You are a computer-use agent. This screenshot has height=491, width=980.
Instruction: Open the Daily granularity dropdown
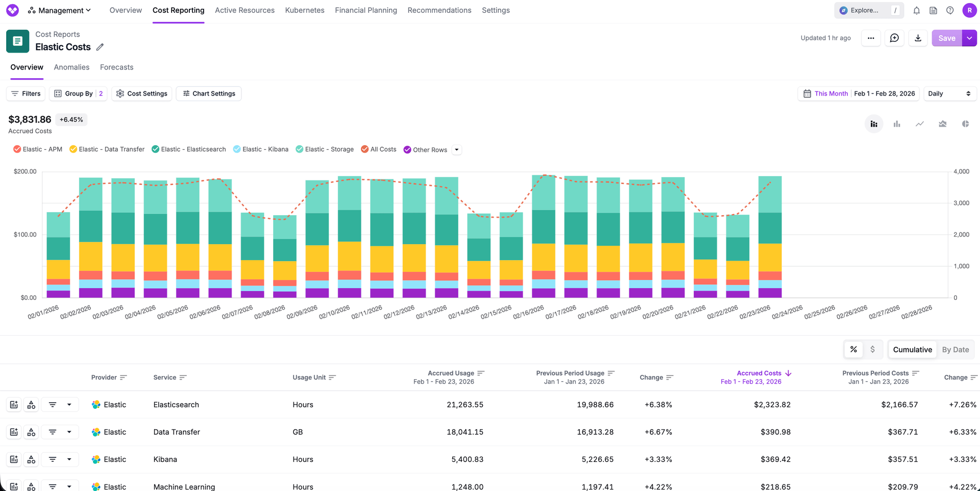[950, 93]
